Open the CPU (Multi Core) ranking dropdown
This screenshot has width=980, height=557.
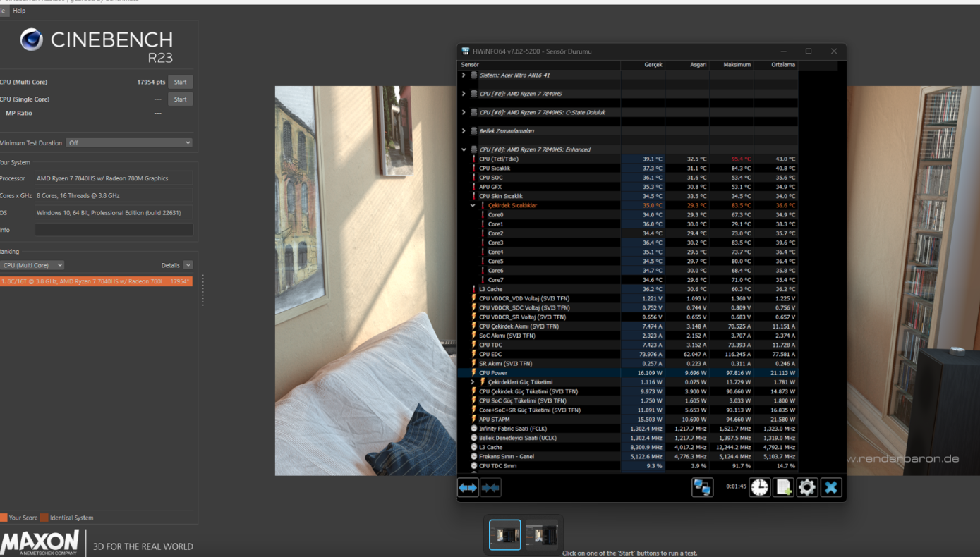pyautogui.click(x=32, y=265)
